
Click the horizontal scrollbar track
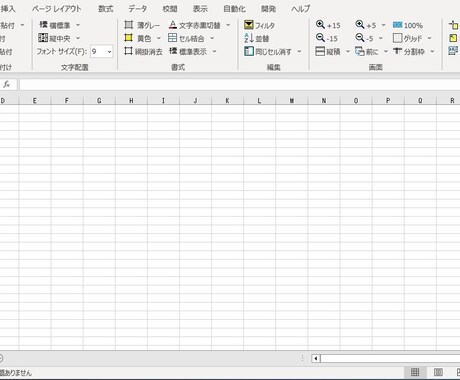tap(390, 359)
